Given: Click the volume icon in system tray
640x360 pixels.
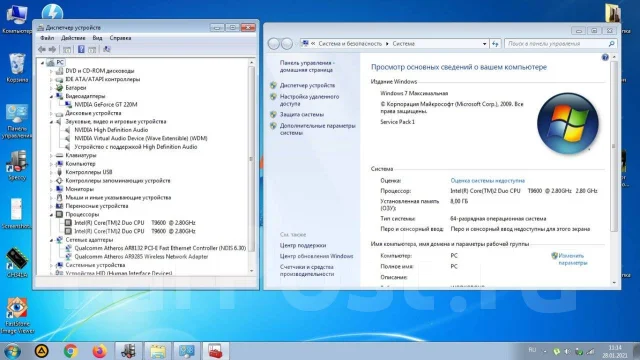Looking at the screenshot, I should click(x=567, y=351).
